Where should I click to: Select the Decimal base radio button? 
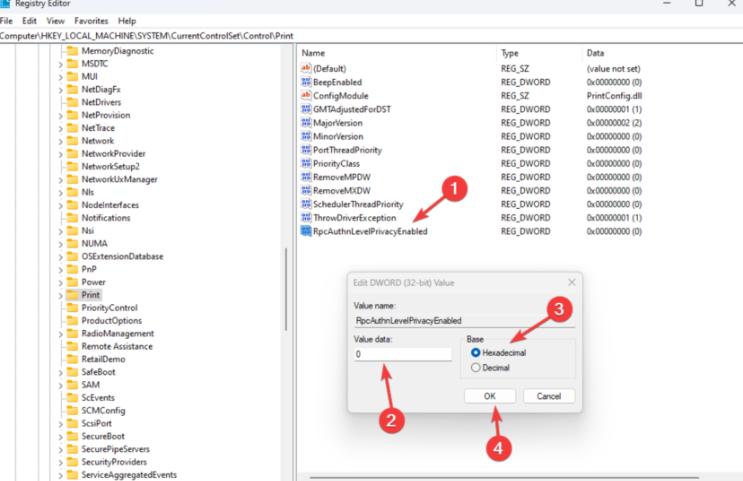[476, 367]
